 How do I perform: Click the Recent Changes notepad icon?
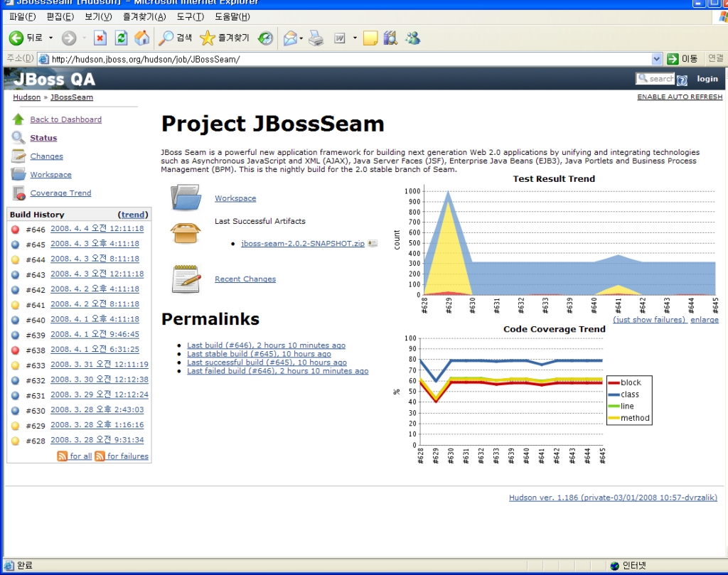coord(186,279)
